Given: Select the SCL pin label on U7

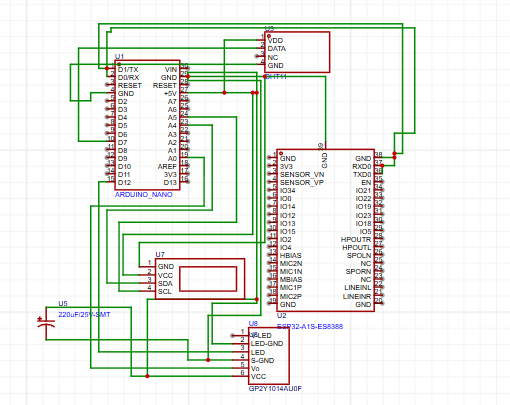Looking at the screenshot, I should click(165, 292).
